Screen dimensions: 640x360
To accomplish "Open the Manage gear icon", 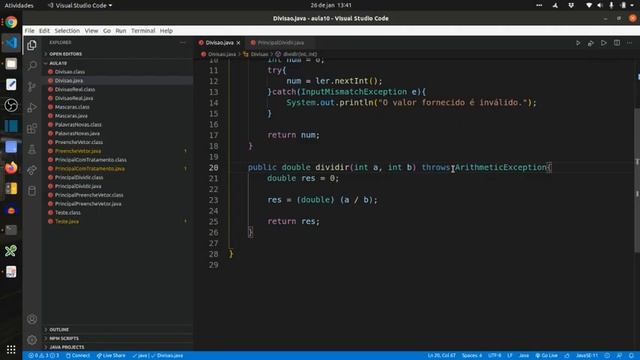I will (x=32, y=340).
